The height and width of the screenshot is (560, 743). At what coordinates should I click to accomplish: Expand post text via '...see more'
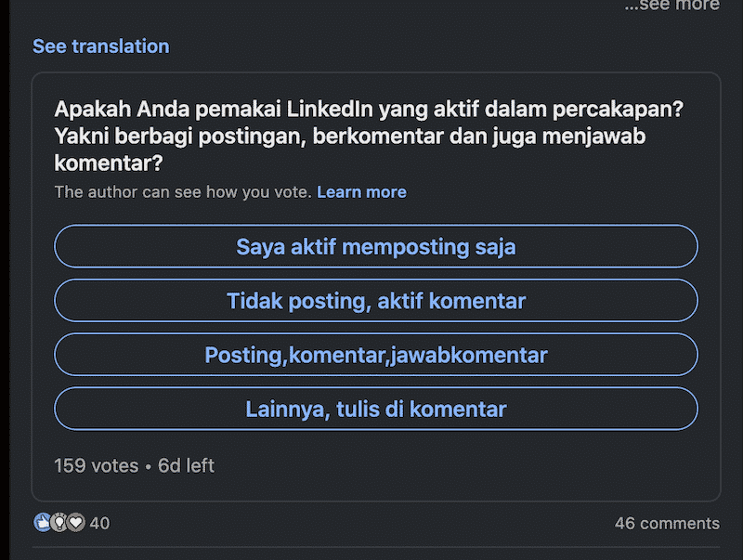coord(671,6)
